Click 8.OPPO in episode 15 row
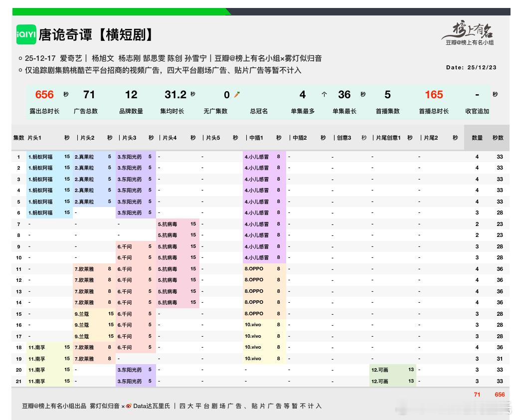The height and width of the screenshot is (420, 517). pos(254,313)
